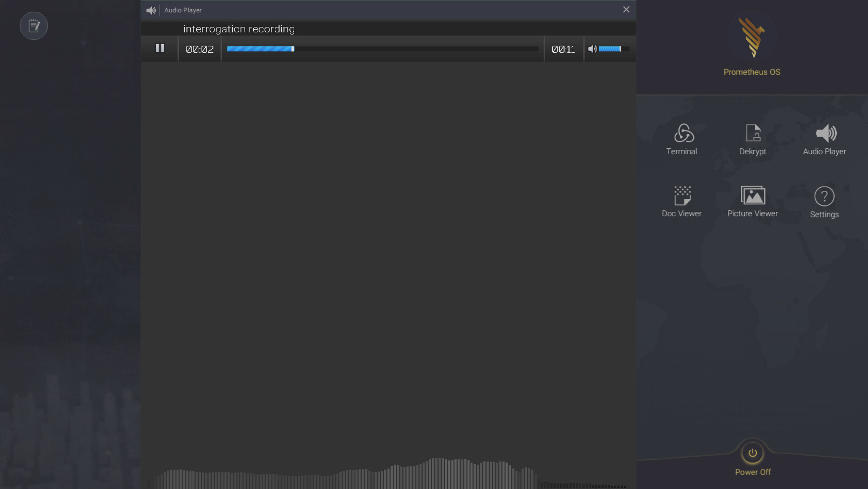Screen dimensions: 868x489
Task: Click the elapsed time display showing 00:02
Action: (x=199, y=49)
